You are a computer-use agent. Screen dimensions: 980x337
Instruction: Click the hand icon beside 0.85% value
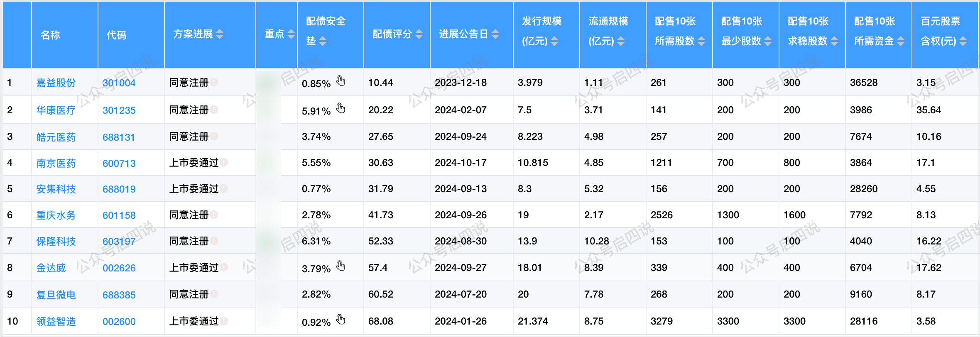tap(341, 81)
